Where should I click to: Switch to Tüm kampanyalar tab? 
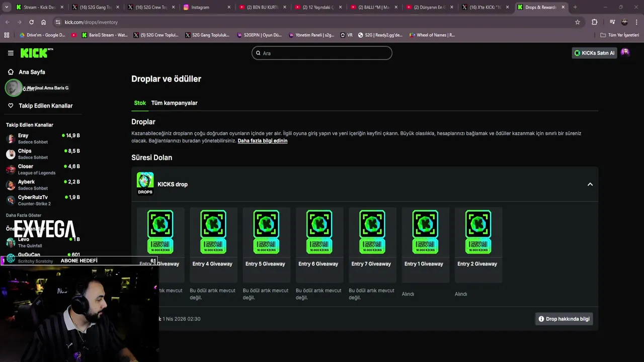174,103
